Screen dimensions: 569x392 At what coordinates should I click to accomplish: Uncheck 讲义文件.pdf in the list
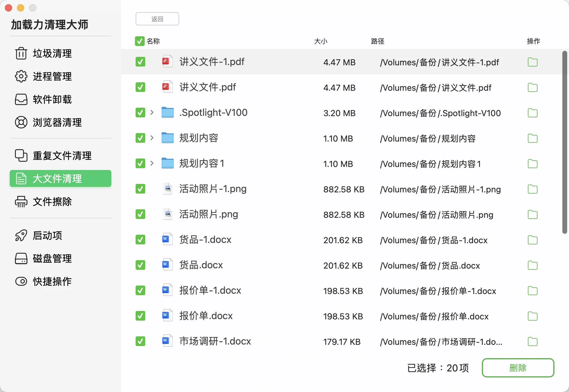click(x=140, y=87)
